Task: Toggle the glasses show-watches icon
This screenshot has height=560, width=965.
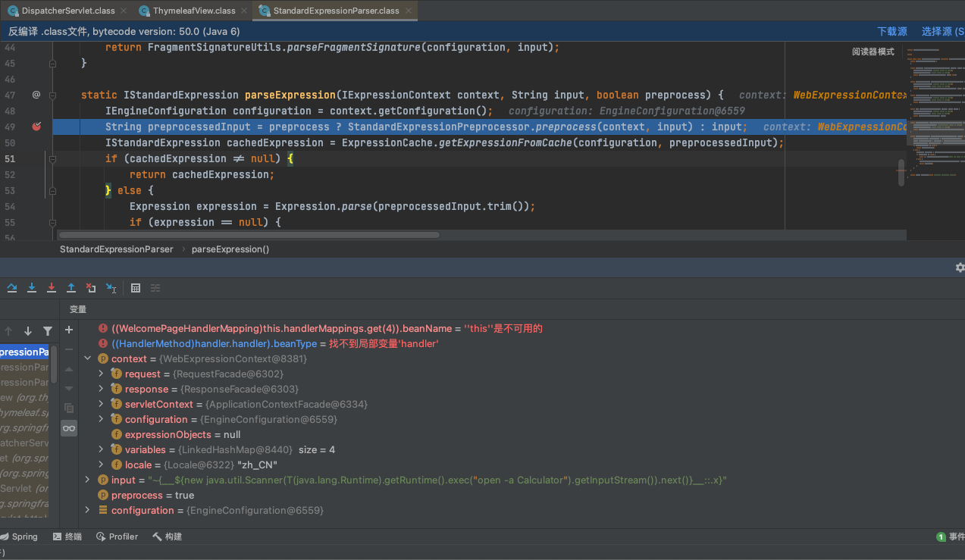Action: click(69, 428)
